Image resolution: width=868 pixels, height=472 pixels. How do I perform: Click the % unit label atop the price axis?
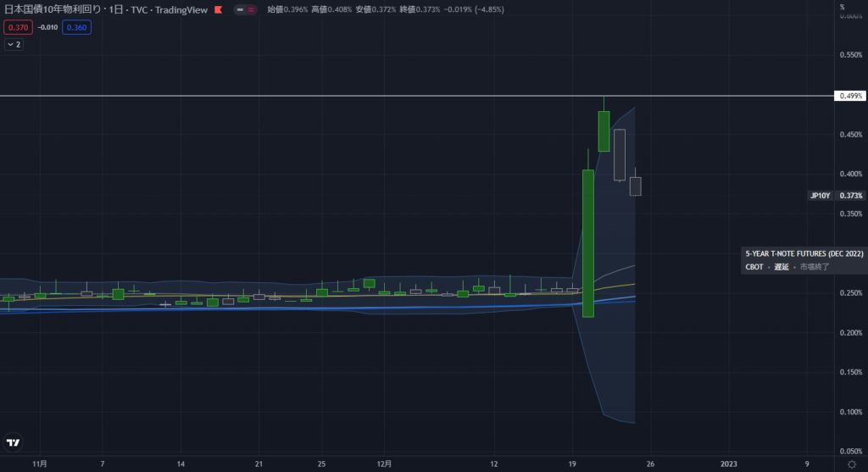842,8
